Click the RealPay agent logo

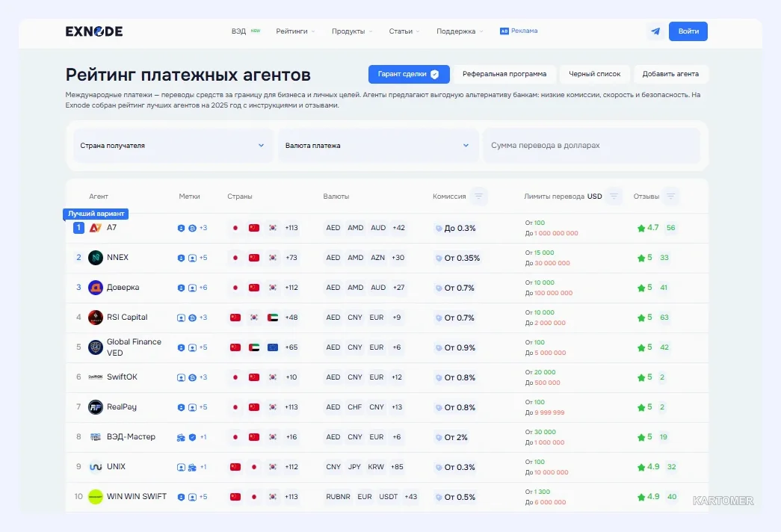(96, 407)
